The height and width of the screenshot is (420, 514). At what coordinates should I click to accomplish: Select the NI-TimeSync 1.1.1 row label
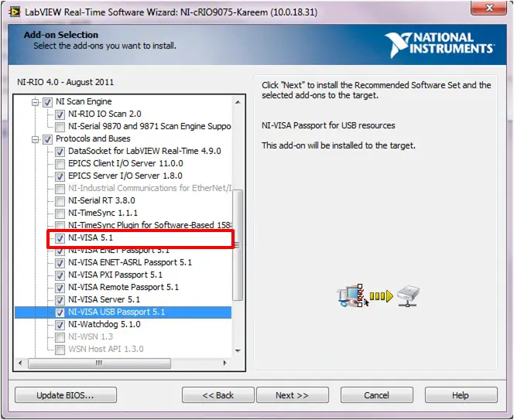[x=103, y=213]
